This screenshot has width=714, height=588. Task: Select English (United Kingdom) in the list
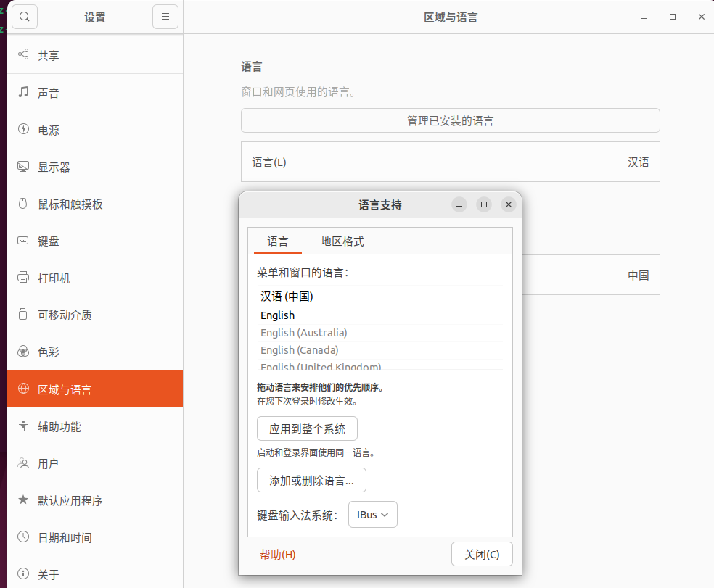(379, 365)
